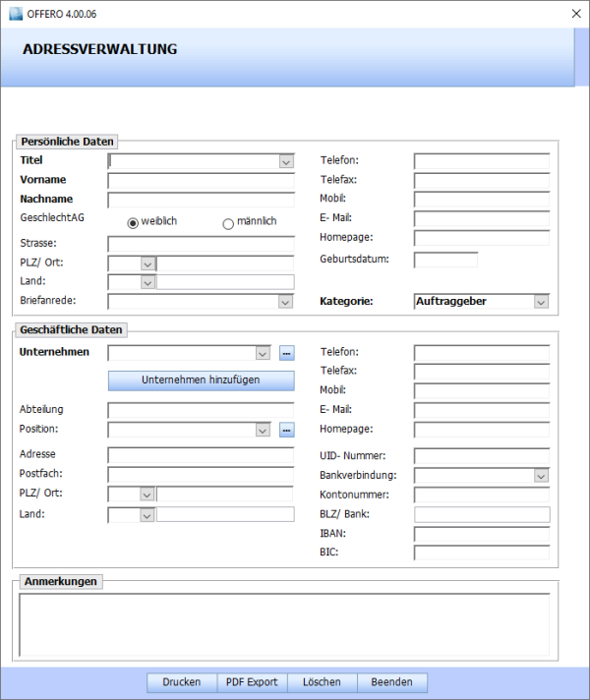This screenshot has height=700, width=590.
Task: Close the OFFERO window
Action: [576, 14]
